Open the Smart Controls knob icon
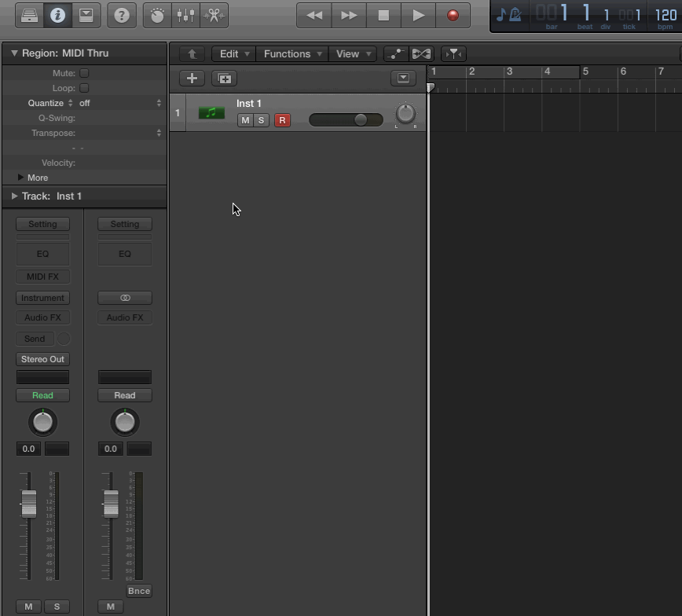 pos(157,15)
